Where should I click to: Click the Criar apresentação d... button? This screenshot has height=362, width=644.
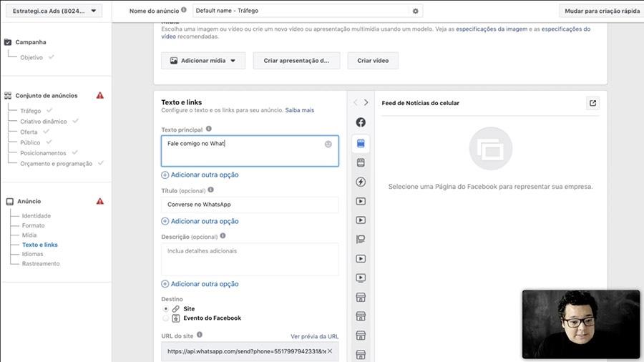point(296,60)
